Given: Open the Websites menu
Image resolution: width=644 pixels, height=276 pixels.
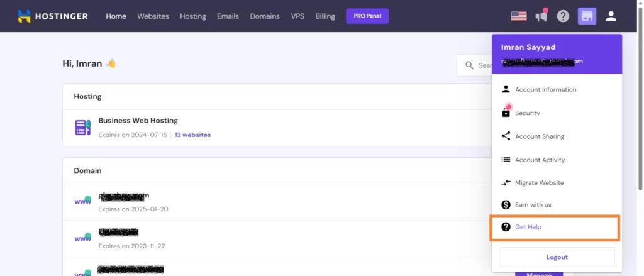Looking at the screenshot, I should pos(153,16).
